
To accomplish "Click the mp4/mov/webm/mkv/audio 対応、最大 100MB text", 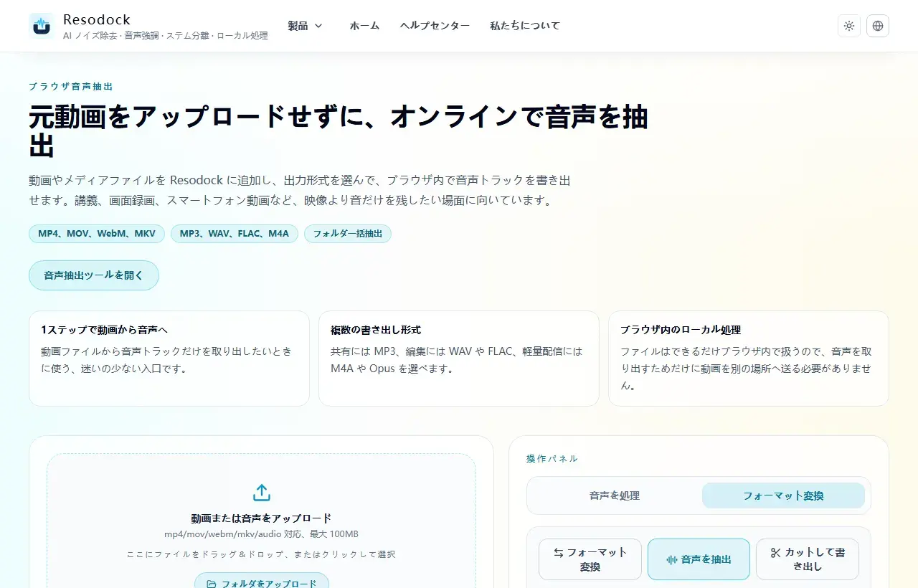I will pyautogui.click(x=262, y=534).
